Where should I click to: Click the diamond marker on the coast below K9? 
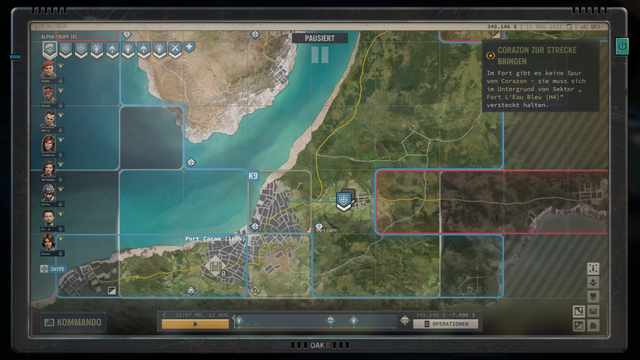click(255, 226)
